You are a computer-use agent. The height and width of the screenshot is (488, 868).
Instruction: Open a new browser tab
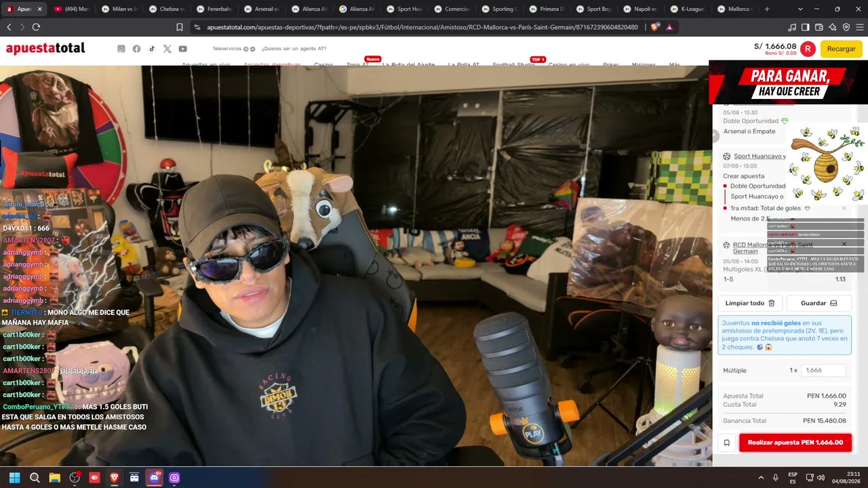pyautogui.click(x=767, y=9)
